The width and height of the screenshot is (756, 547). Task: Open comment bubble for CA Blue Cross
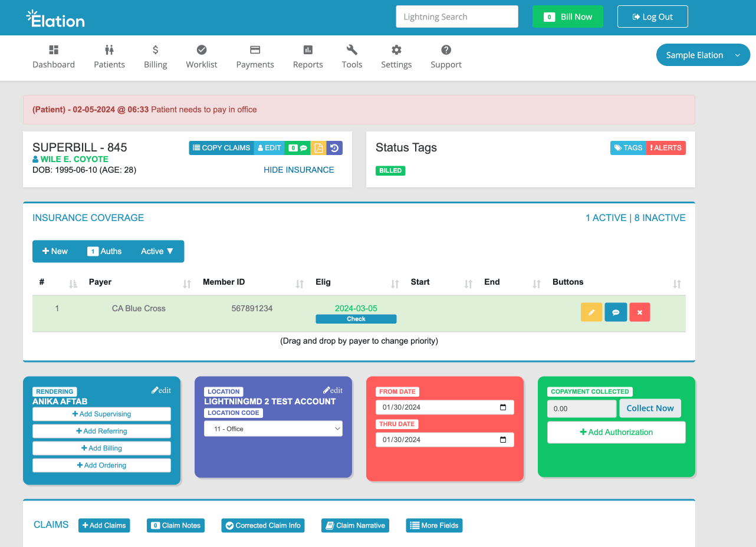[x=616, y=312]
